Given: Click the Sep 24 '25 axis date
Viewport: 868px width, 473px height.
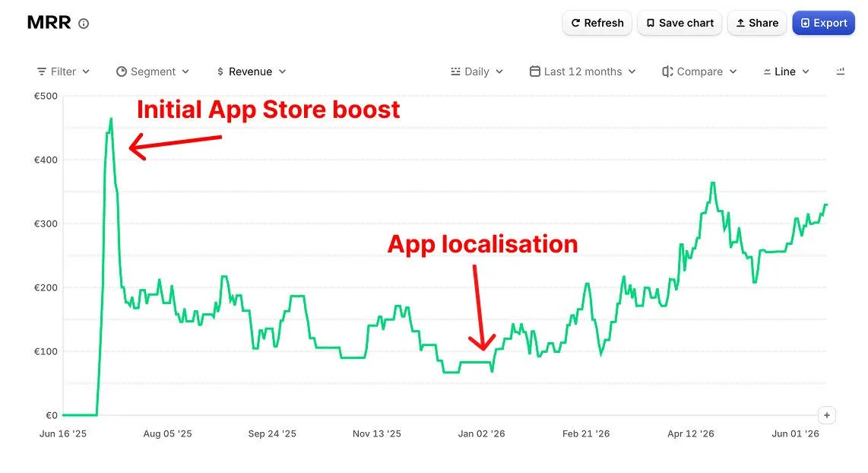Looking at the screenshot, I should [x=272, y=433].
